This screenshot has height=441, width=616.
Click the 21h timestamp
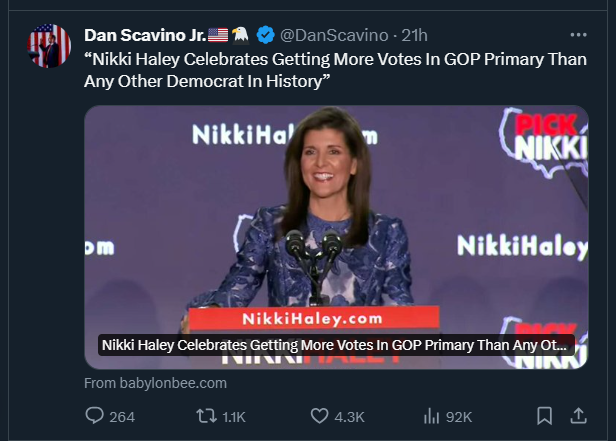pos(415,35)
